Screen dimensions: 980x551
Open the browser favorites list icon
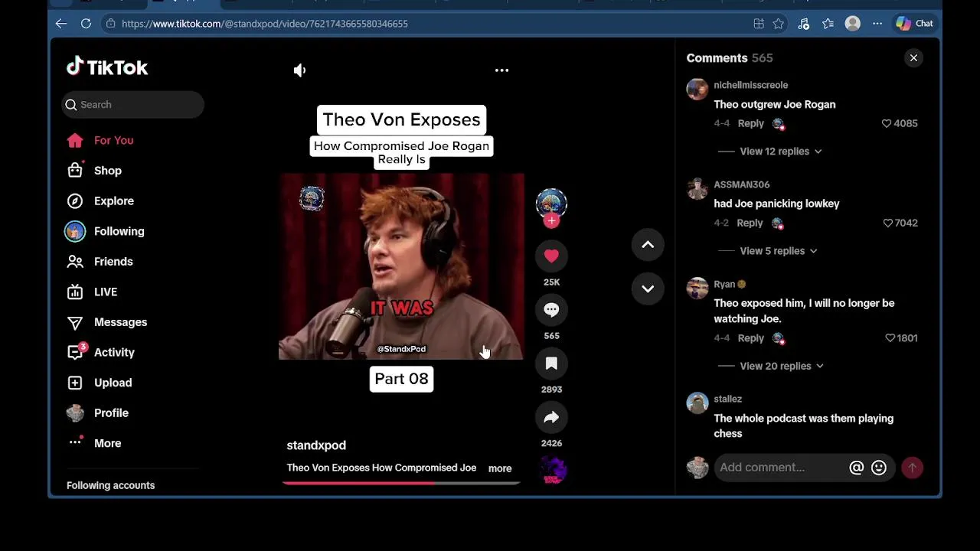828,24
